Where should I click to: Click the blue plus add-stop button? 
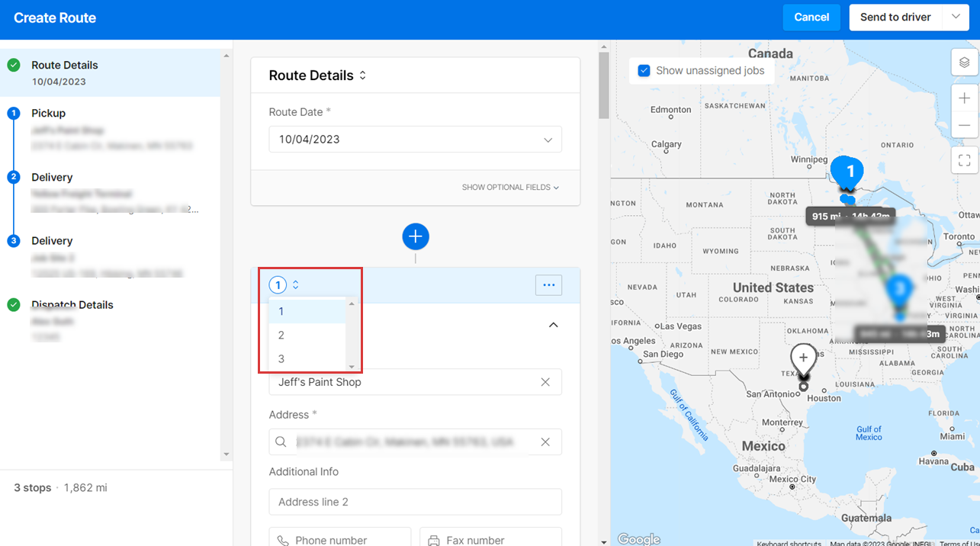[x=416, y=236]
